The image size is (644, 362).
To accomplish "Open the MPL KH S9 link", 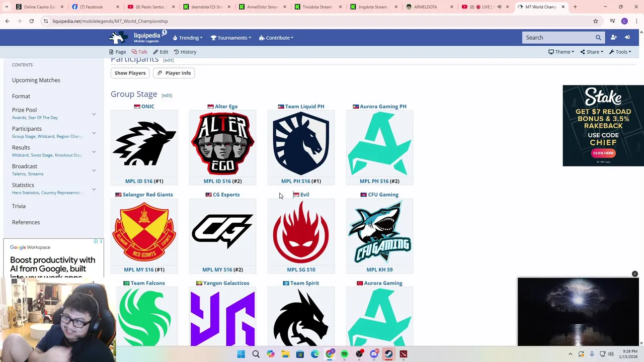I will 379,269.
